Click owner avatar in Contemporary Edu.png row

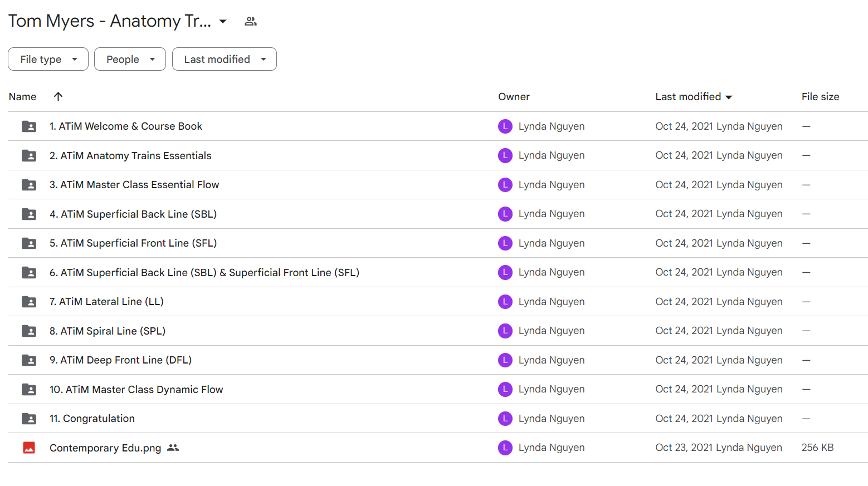505,448
